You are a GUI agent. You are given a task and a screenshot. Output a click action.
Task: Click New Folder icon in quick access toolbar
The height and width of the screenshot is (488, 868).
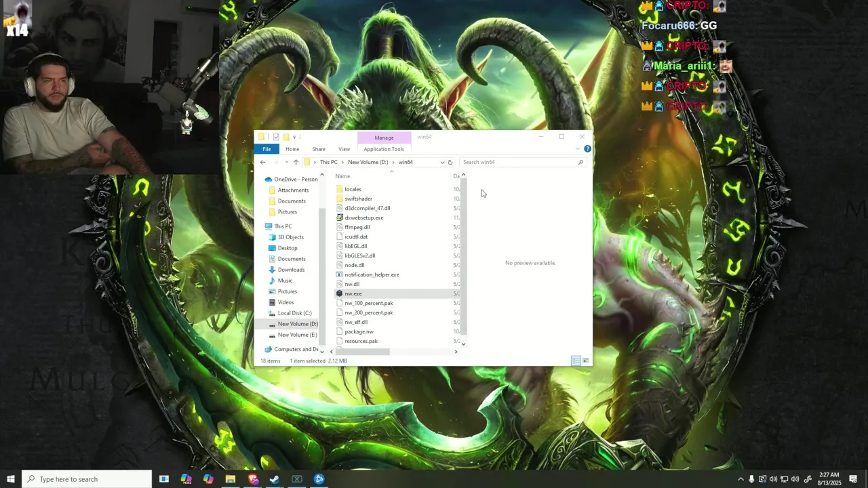tap(286, 137)
